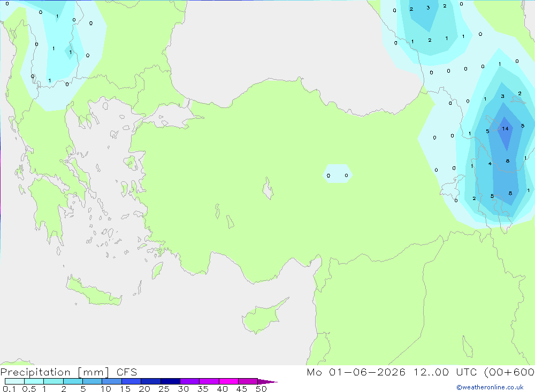
Task: Click the legend scale label '15'
Action: [125, 389]
